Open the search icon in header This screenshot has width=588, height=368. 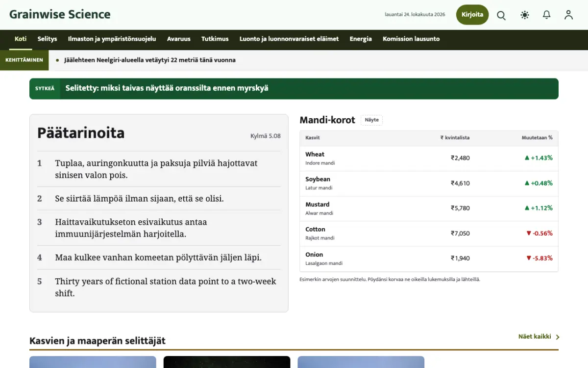pos(501,15)
